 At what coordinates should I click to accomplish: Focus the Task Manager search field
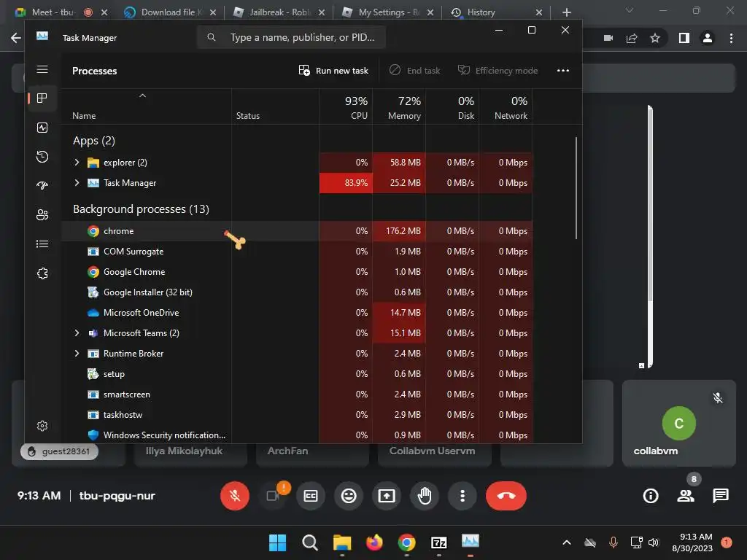291,37
